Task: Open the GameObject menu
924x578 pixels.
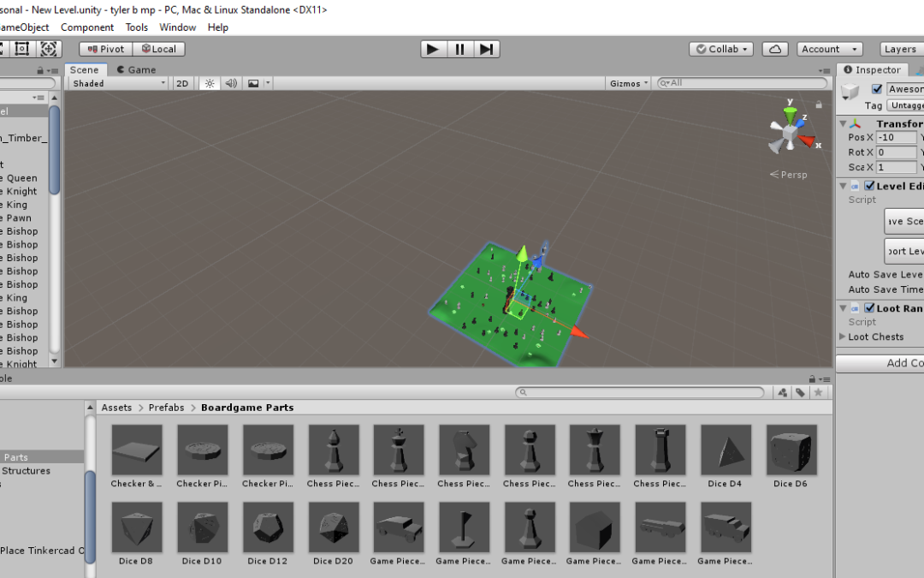Action: click(24, 27)
